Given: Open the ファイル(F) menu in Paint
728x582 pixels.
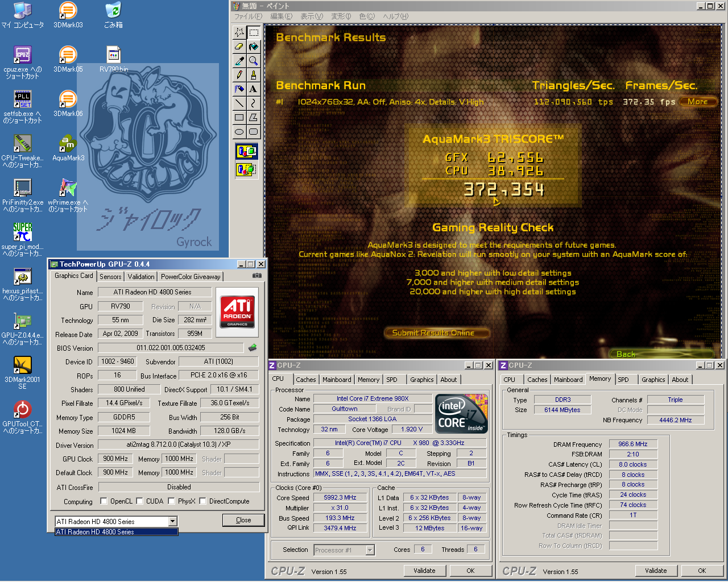Looking at the screenshot, I should [249, 16].
